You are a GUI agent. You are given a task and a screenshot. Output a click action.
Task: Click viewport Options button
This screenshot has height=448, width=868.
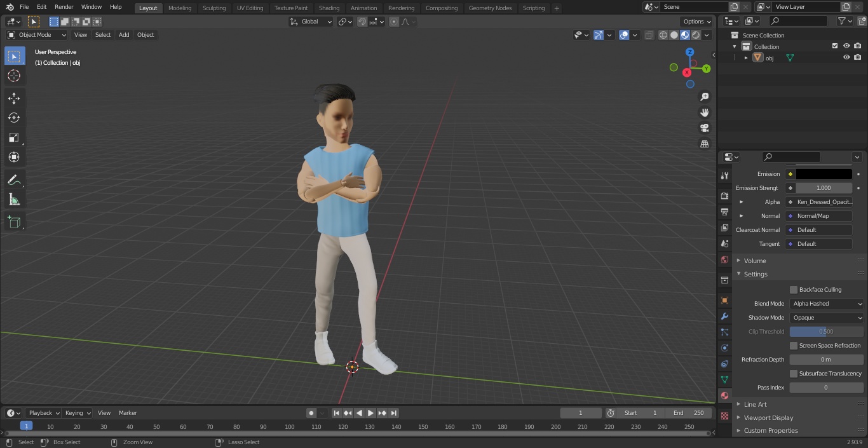pos(696,22)
